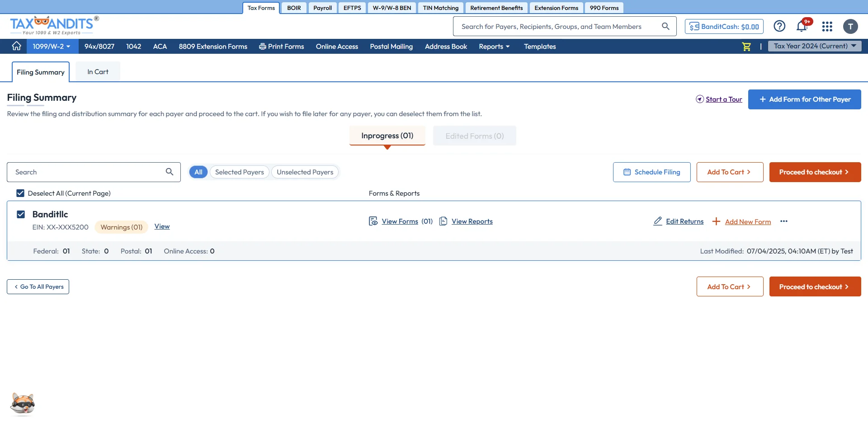Open 94x/8027 menu item
The height and width of the screenshot is (427, 868).
[x=99, y=46]
